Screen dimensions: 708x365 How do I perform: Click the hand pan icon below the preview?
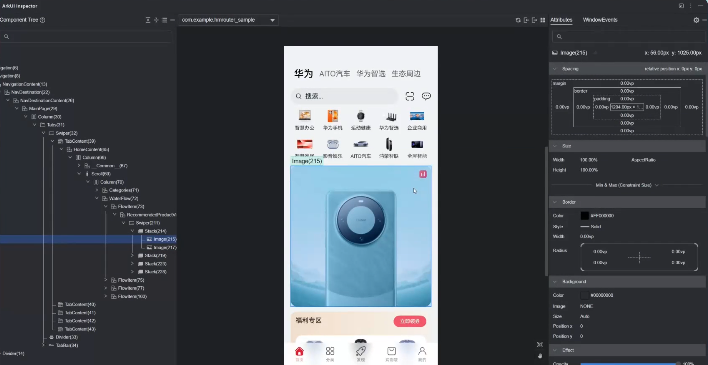[x=540, y=356]
